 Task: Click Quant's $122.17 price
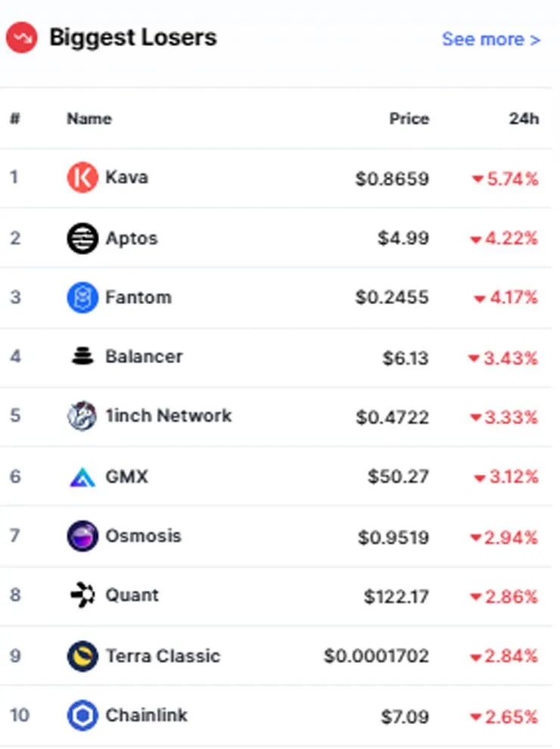point(396,597)
